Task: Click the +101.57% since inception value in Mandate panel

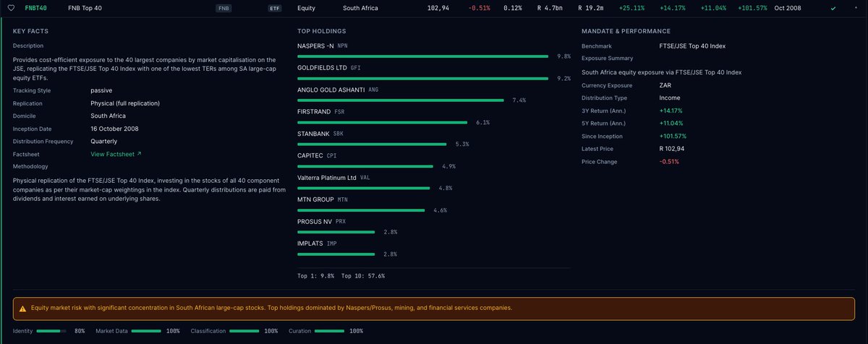Action: click(672, 136)
